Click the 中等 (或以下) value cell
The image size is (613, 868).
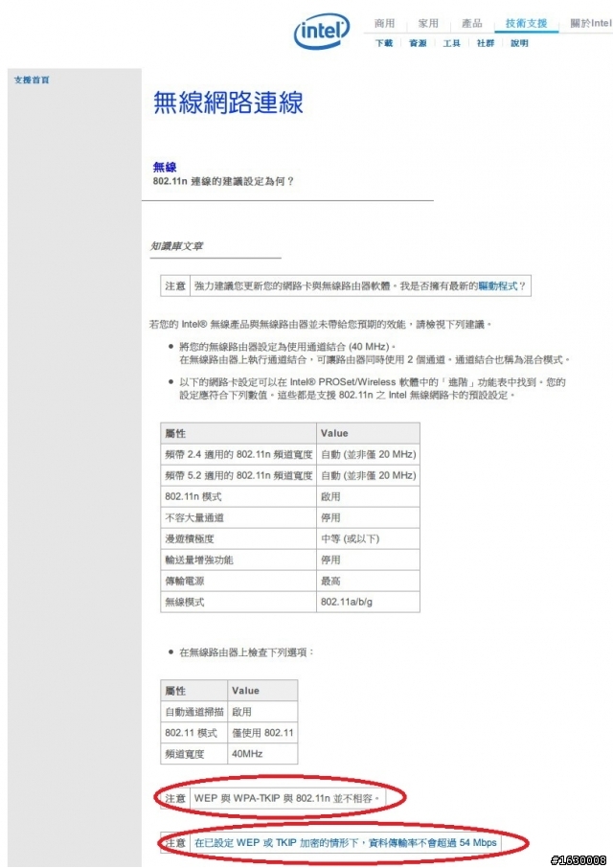pos(368,538)
